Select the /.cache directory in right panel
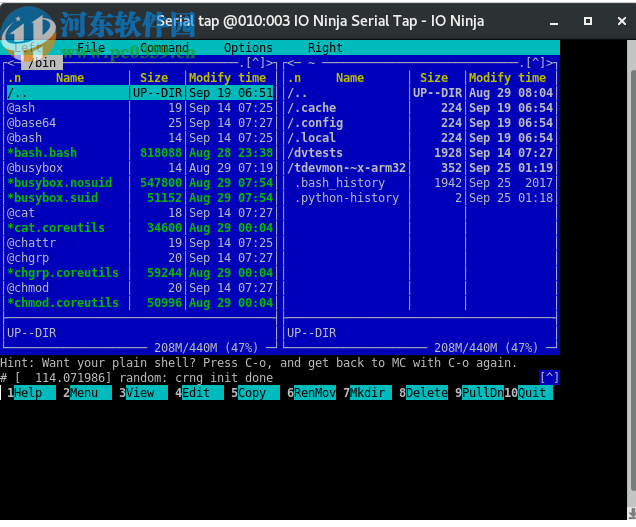The height and width of the screenshot is (527, 636). pyautogui.click(x=420, y=108)
